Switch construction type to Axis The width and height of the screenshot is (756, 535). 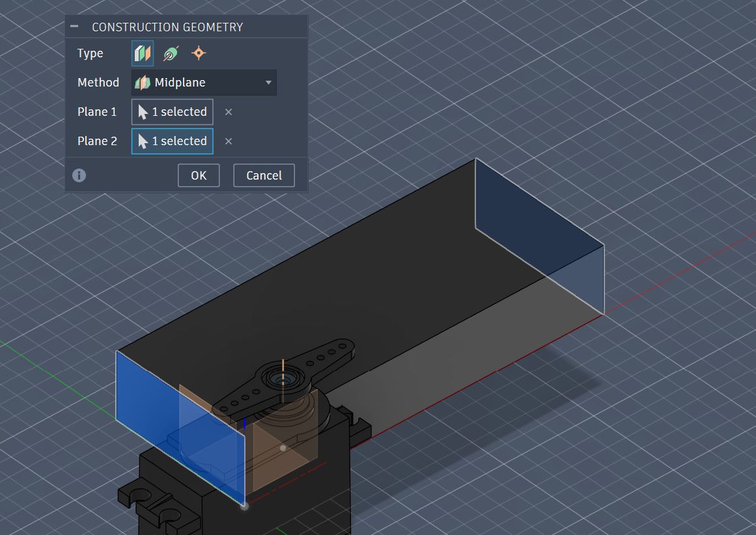tap(170, 53)
